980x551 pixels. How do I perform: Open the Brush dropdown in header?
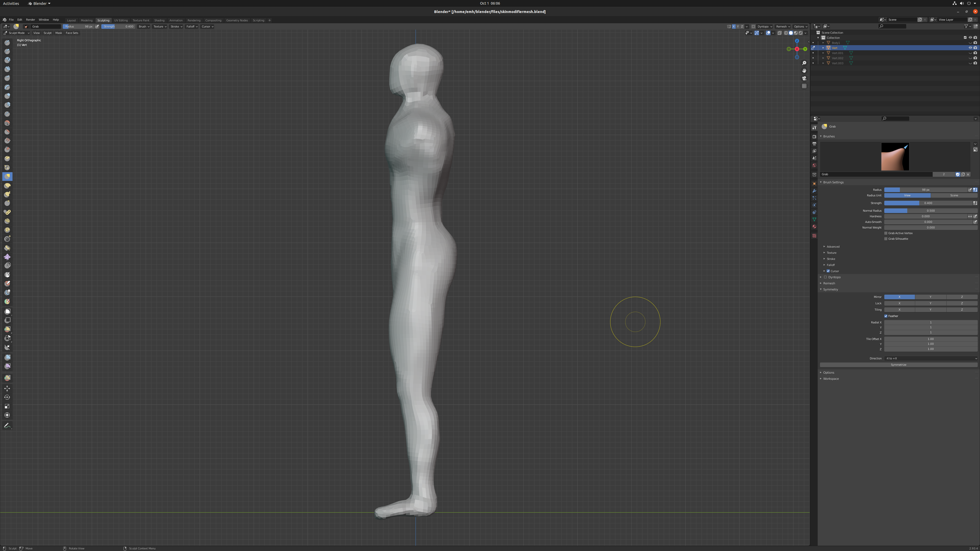pyautogui.click(x=144, y=27)
